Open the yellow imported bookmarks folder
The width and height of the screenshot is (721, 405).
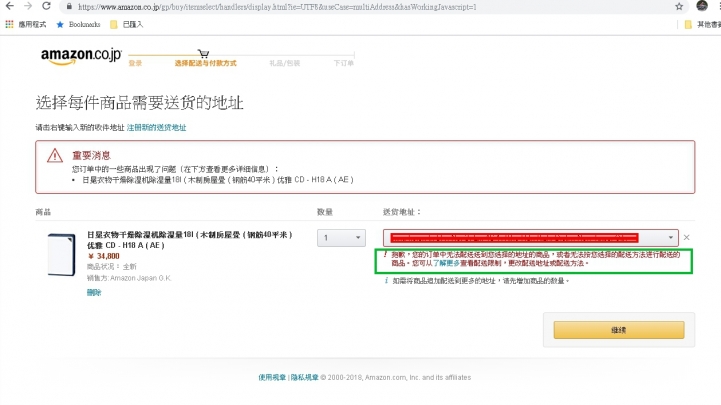127,24
